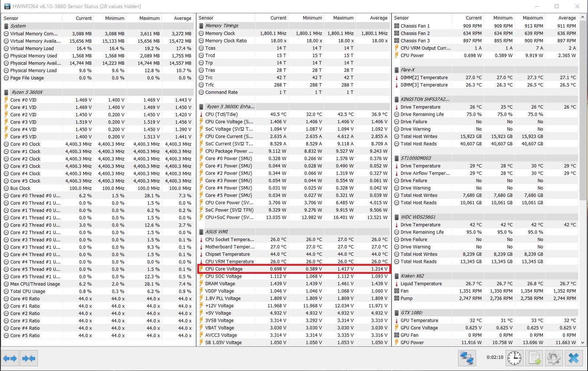Select the Max CPU/Thread Usage row
The width and height of the screenshot is (588, 371).
[98, 284]
